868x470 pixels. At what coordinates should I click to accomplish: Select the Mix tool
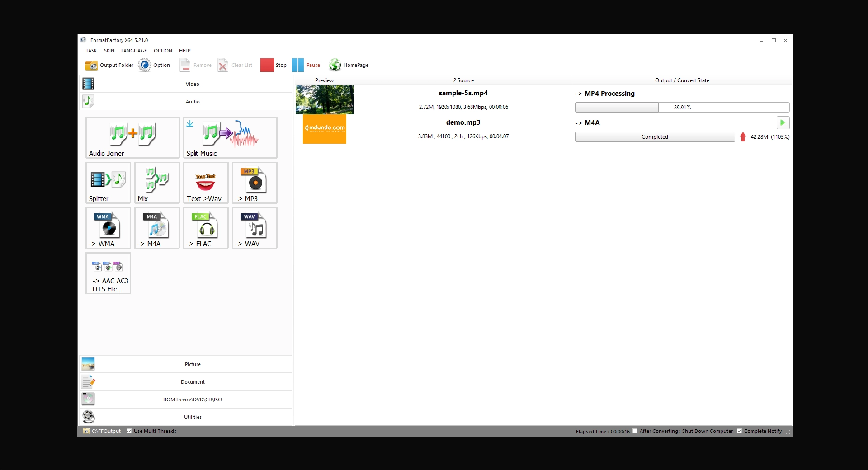[156, 183]
